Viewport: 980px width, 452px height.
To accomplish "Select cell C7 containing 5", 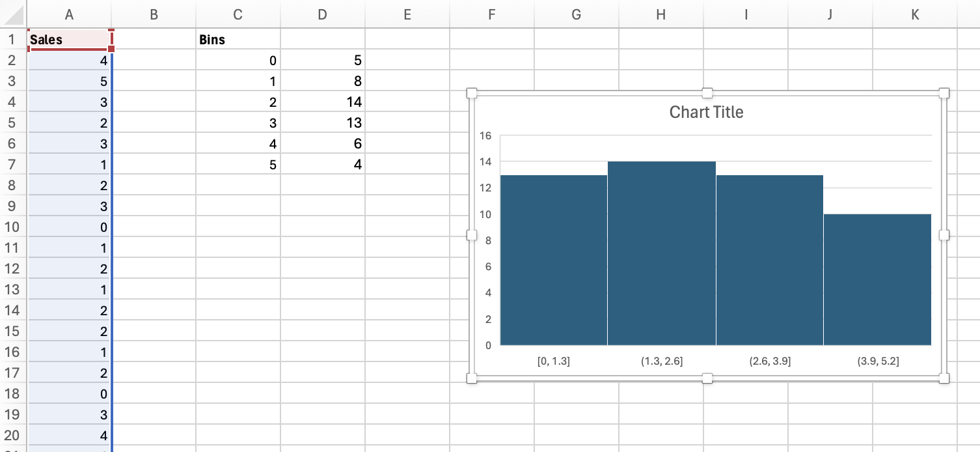I will pyautogui.click(x=238, y=165).
